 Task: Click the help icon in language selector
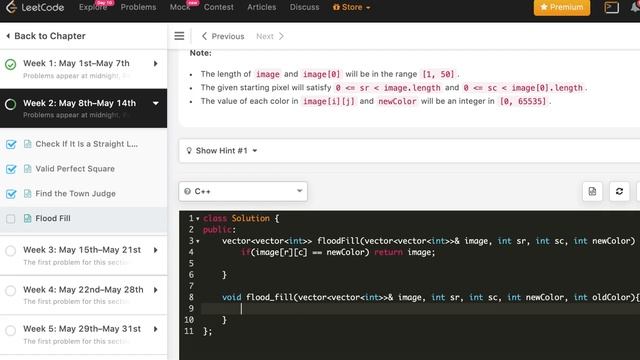[187, 191]
